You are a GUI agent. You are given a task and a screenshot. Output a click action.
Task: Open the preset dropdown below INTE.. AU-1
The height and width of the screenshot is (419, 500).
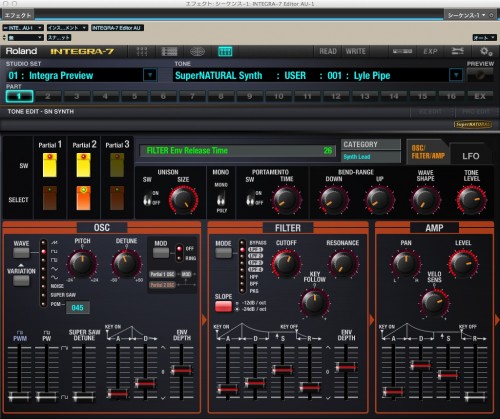[x=26, y=38]
